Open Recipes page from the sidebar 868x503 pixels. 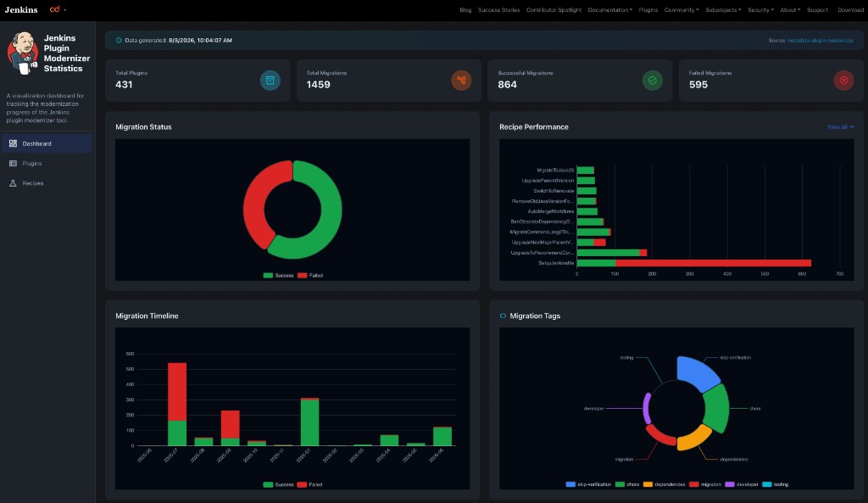47,183
